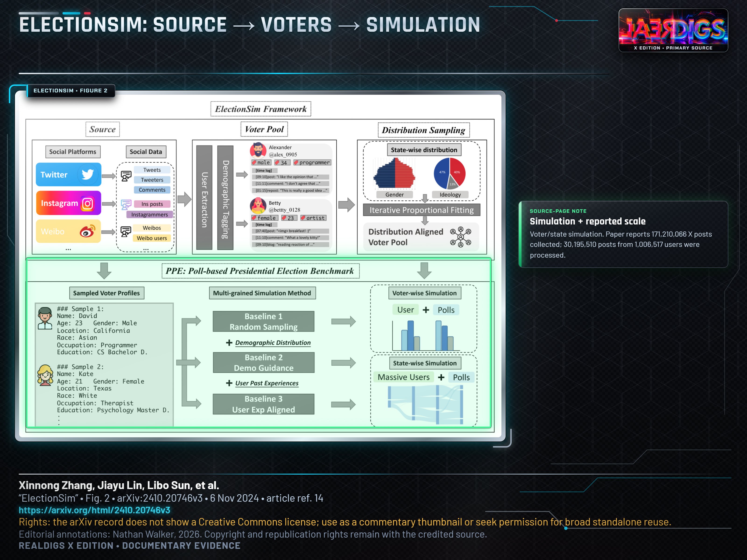Click "PPE: Poll-based Presidential Election Benchmark" heading
747x560 pixels.
(260, 271)
